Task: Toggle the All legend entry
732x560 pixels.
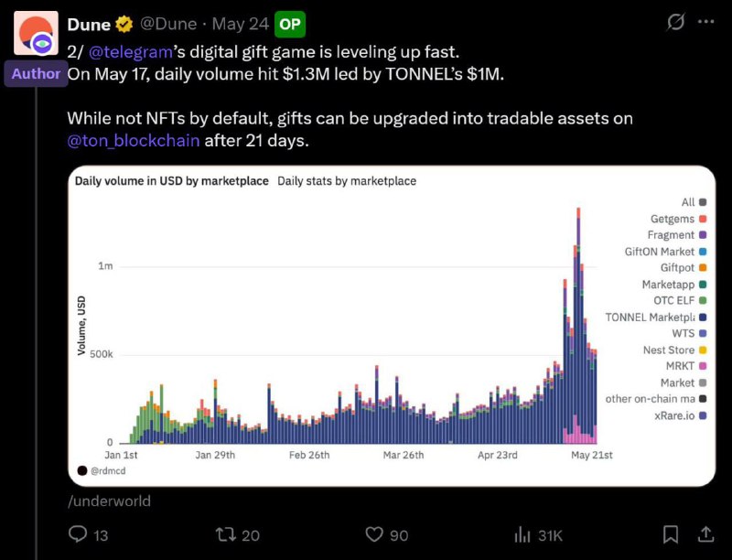Action: pyautogui.click(x=694, y=202)
